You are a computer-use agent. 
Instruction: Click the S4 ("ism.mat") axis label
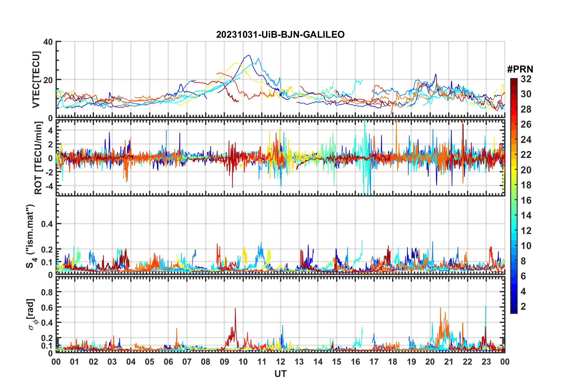pos(31,236)
